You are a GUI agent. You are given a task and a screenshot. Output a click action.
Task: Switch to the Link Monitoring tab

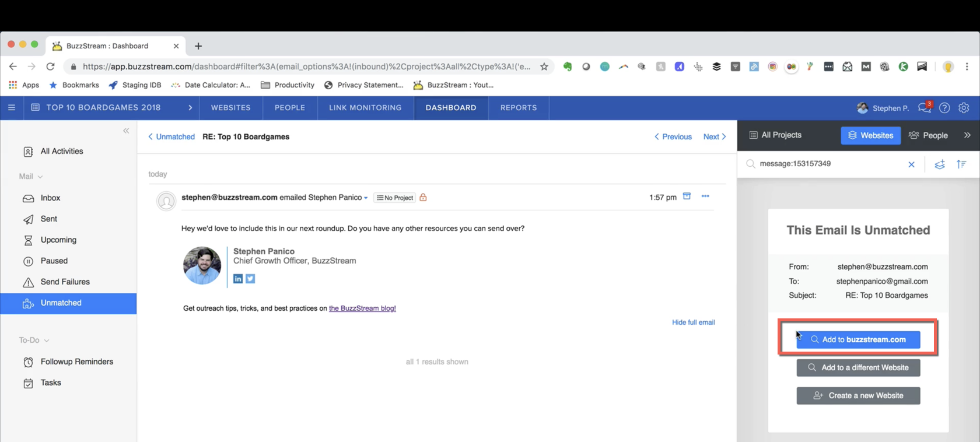click(x=365, y=108)
